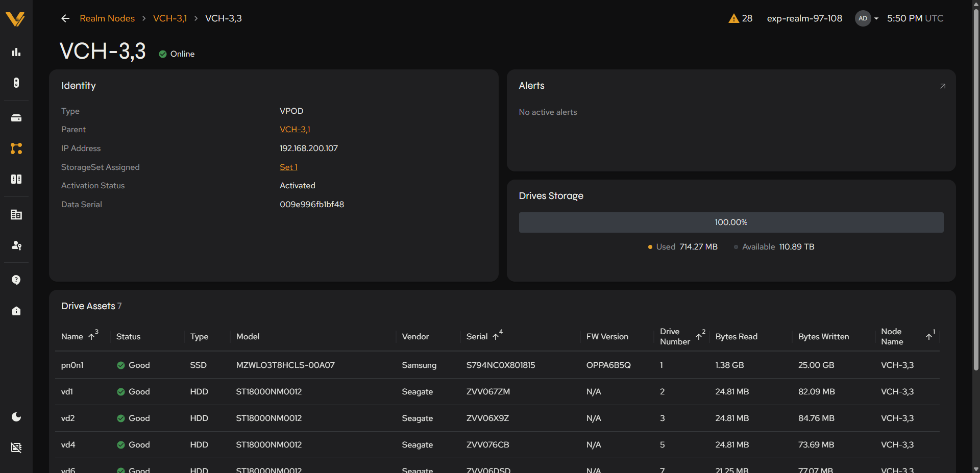Screen dimensions: 980x473
Task: Open Alerts panel external arrow icon
Action: coord(943,86)
